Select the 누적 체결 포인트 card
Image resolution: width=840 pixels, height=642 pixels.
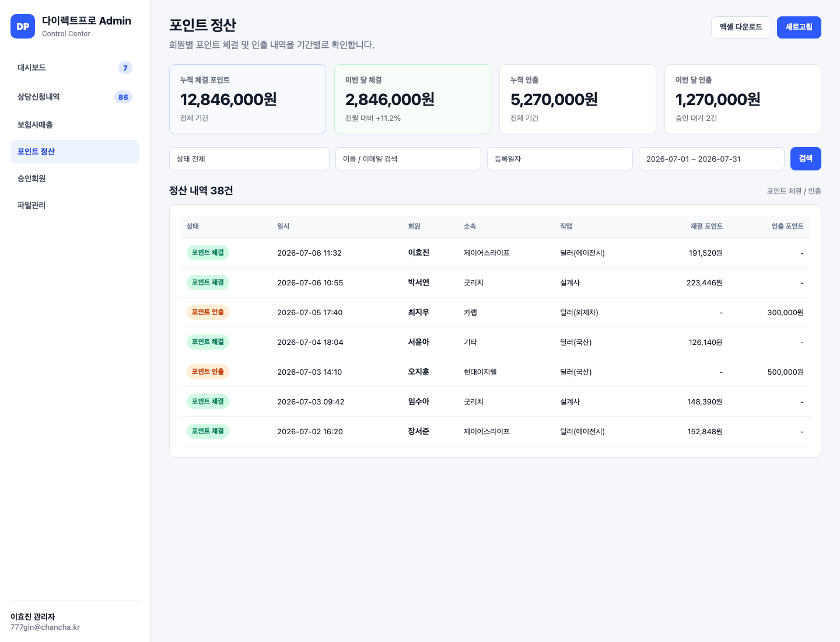[247, 99]
